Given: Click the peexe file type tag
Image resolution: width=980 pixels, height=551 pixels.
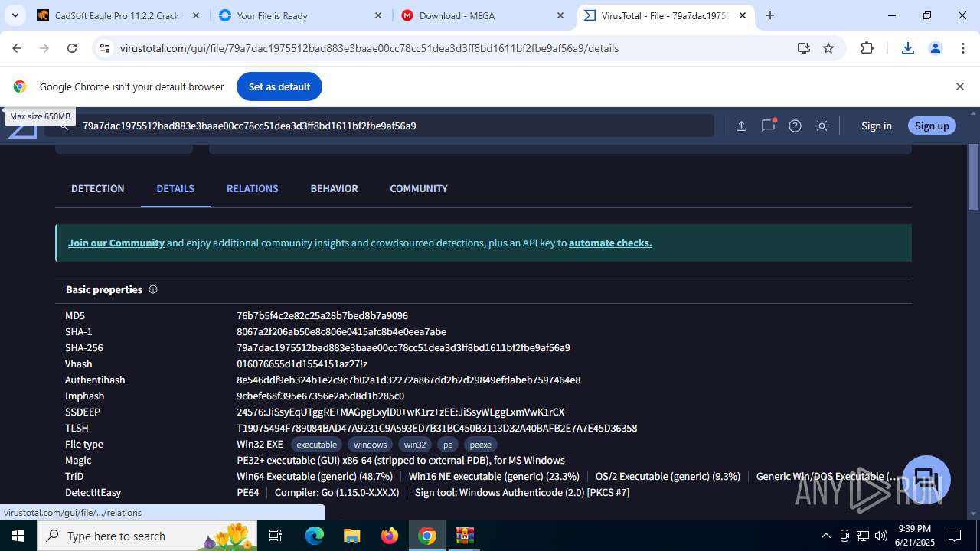Looking at the screenshot, I should tap(481, 445).
